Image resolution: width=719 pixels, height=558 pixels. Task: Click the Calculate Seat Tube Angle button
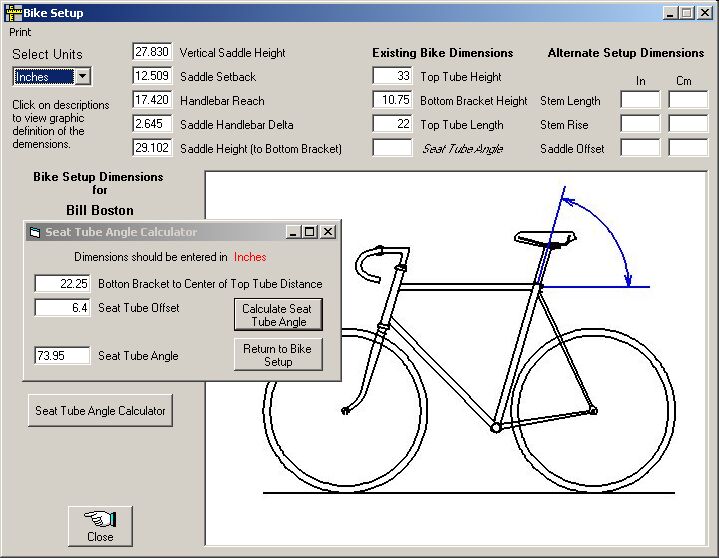pos(278,315)
